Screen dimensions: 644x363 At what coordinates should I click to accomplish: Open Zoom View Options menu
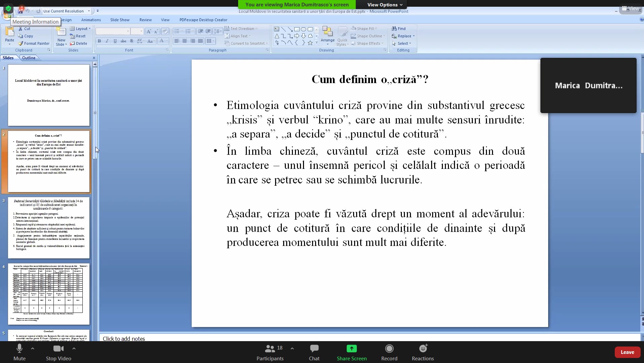[x=385, y=5]
